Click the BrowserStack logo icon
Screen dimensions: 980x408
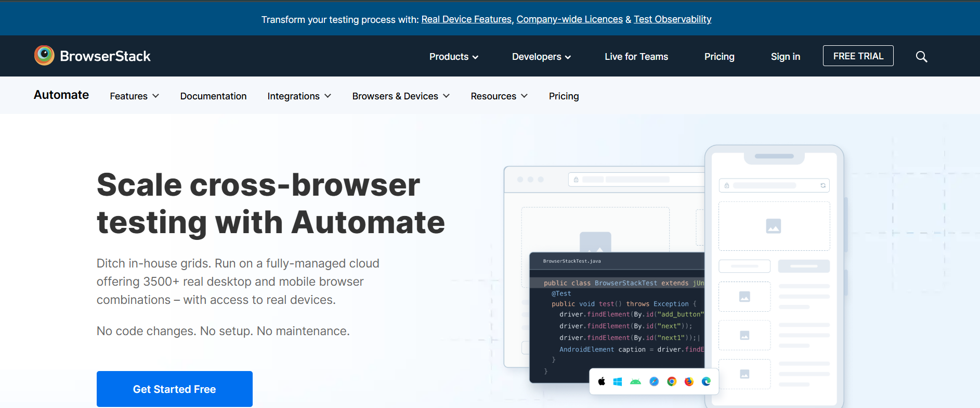tap(44, 56)
